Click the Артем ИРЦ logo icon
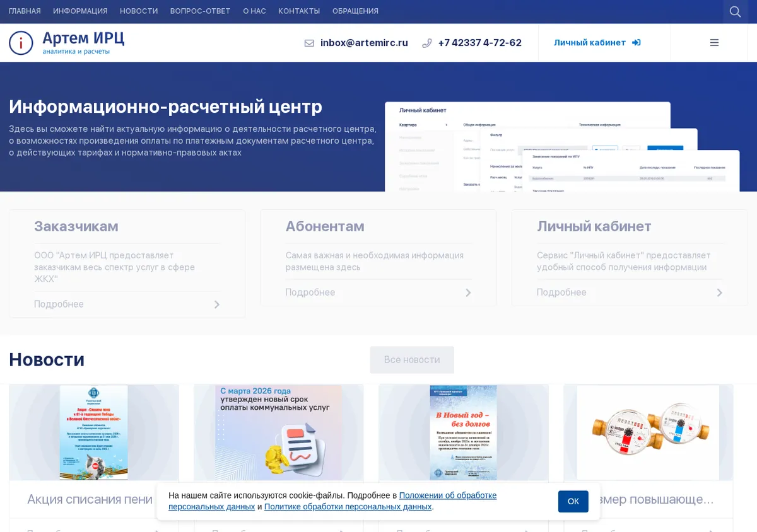 (x=21, y=43)
